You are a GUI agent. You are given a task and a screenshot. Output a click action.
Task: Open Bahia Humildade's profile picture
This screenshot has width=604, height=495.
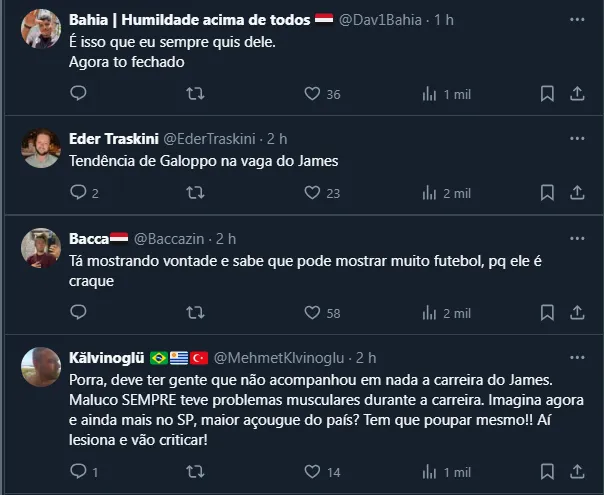41,29
